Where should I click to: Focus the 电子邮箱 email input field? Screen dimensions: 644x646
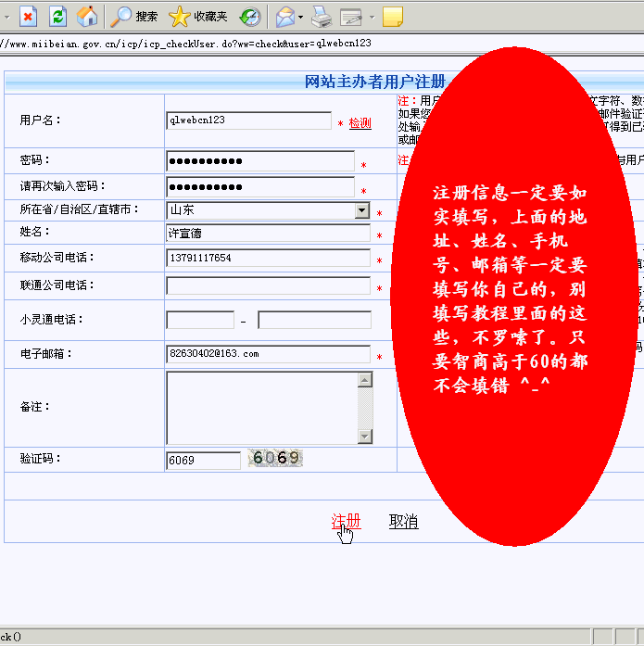(x=268, y=354)
